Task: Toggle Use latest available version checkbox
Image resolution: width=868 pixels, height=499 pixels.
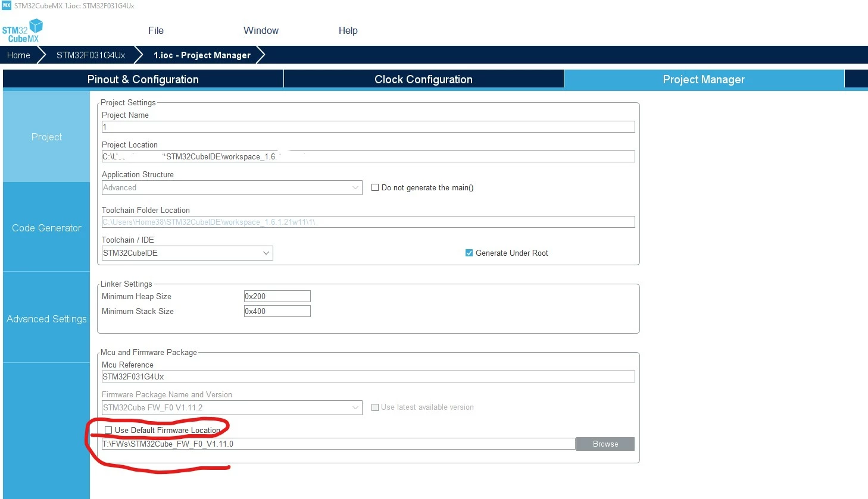Action: tap(375, 407)
